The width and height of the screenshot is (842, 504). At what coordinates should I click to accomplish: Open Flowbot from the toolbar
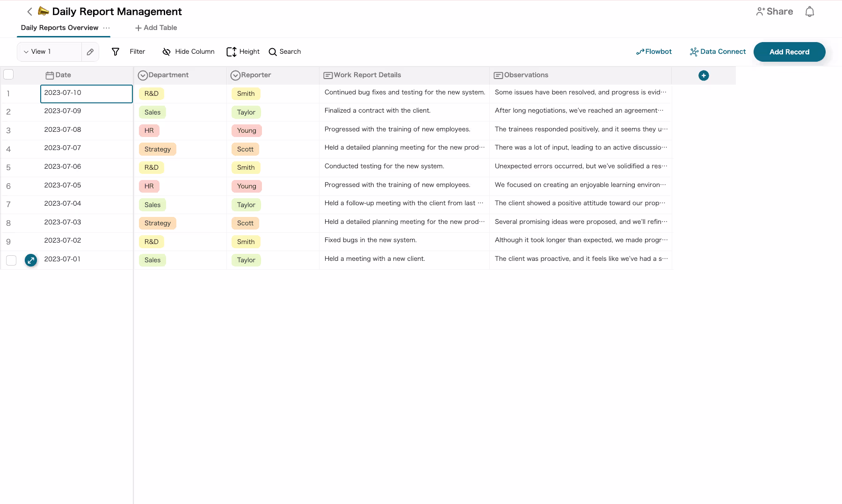[653, 51]
